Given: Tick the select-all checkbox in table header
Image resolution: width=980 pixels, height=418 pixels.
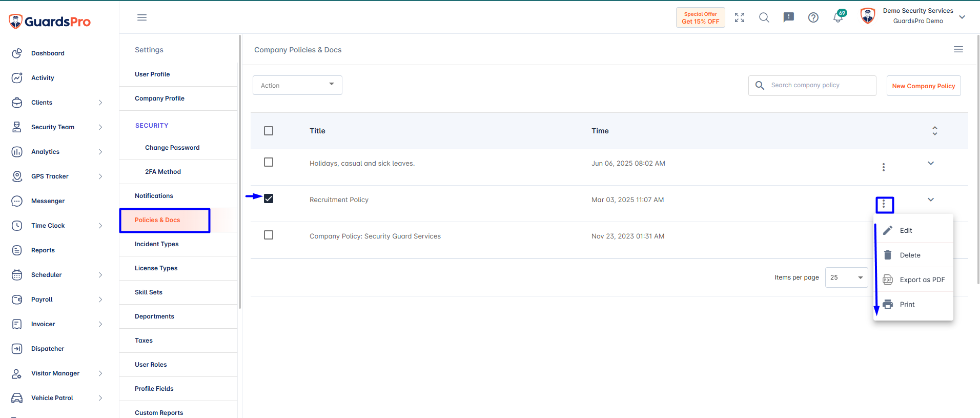Looking at the screenshot, I should pos(269,131).
